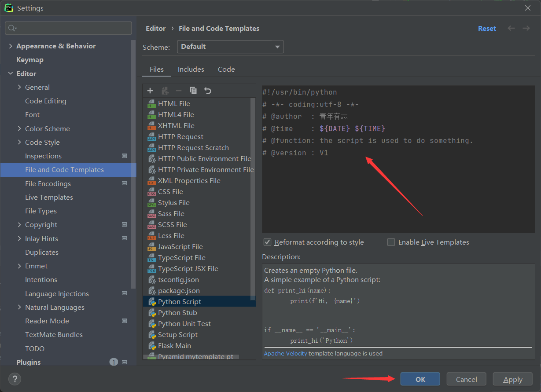Open the TODO settings page

click(35, 348)
